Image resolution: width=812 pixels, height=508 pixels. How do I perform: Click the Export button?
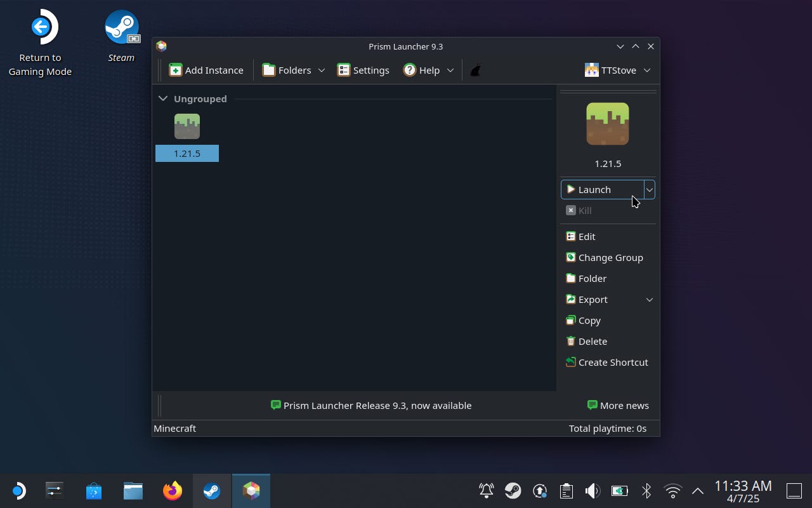[587, 299]
